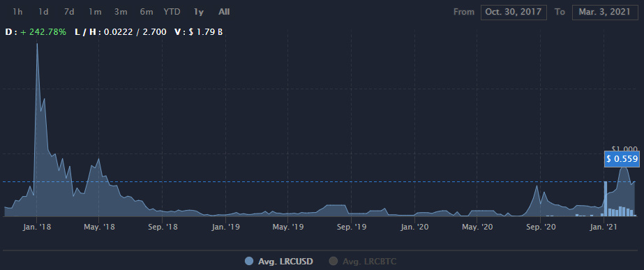Click the Jan. '20 axis label

click(414, 227)
